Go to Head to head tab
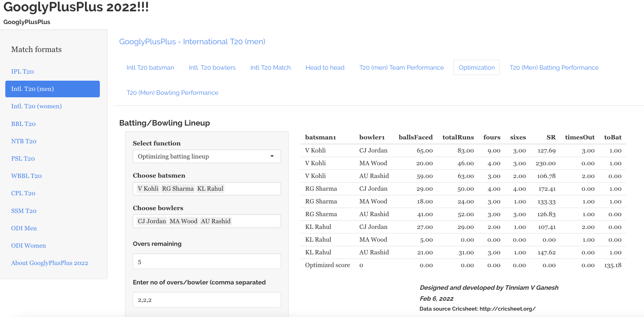 pos(325,68)
